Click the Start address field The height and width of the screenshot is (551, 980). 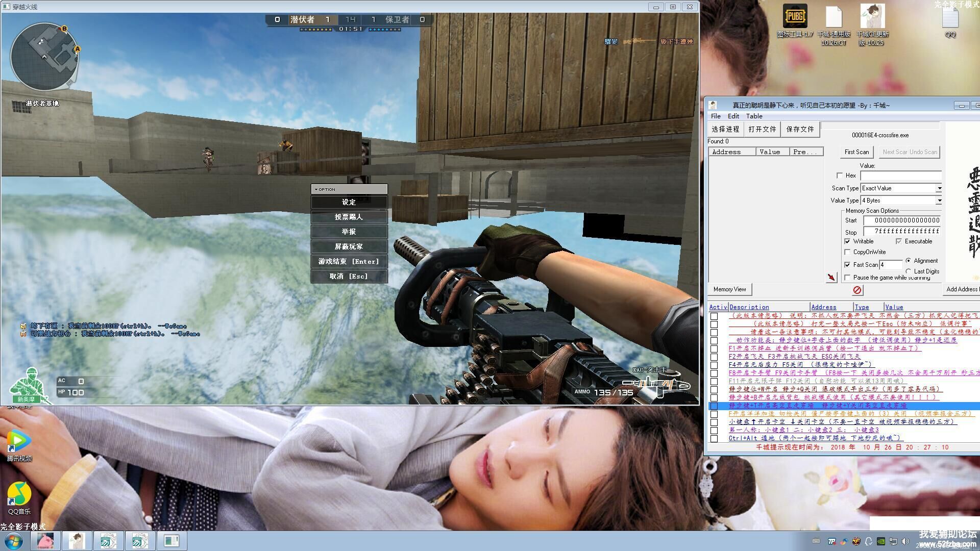902,220
